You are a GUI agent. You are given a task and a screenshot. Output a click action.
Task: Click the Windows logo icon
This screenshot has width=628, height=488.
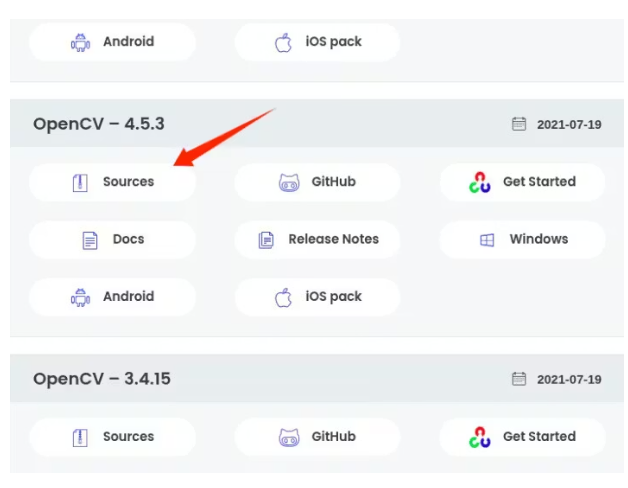click(487, 240)
